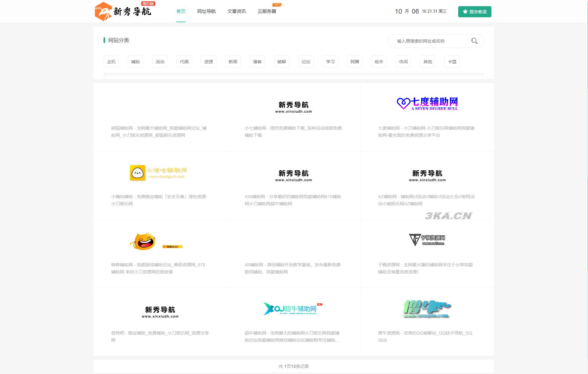Select the 卡盟 category filter

452,61
